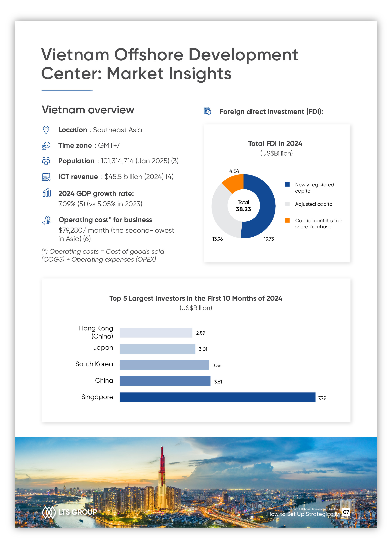Viewport: 392px width, 549px height.
Task: Click '2024 GDP growth rate:' label
Action: 96,194
